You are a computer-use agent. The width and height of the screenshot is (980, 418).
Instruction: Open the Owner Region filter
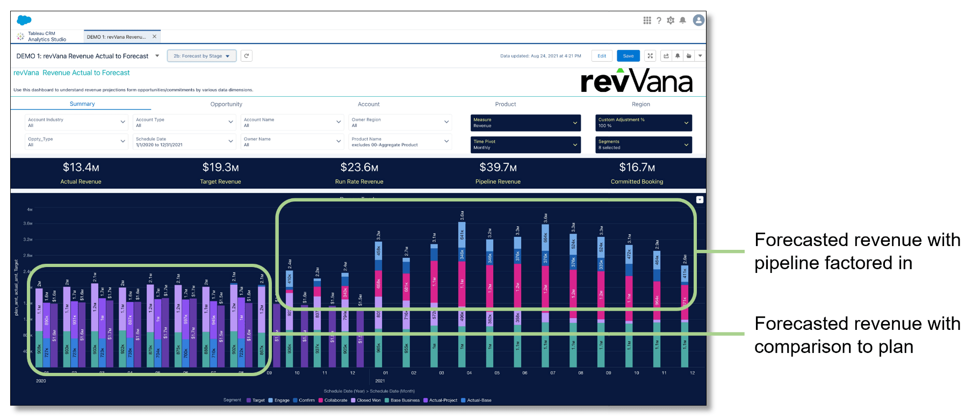(400, 122)
